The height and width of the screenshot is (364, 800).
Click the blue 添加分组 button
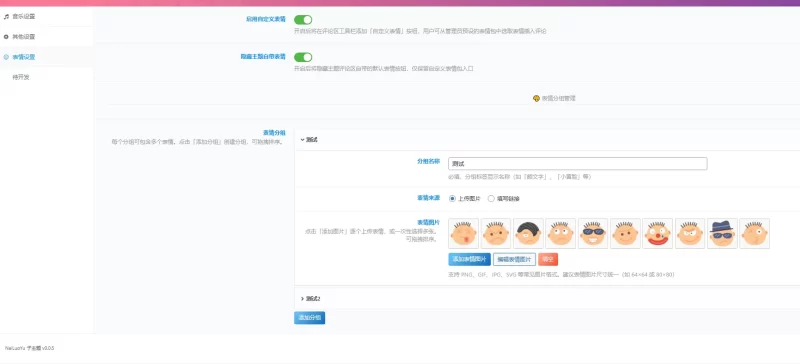coord(309,318)
